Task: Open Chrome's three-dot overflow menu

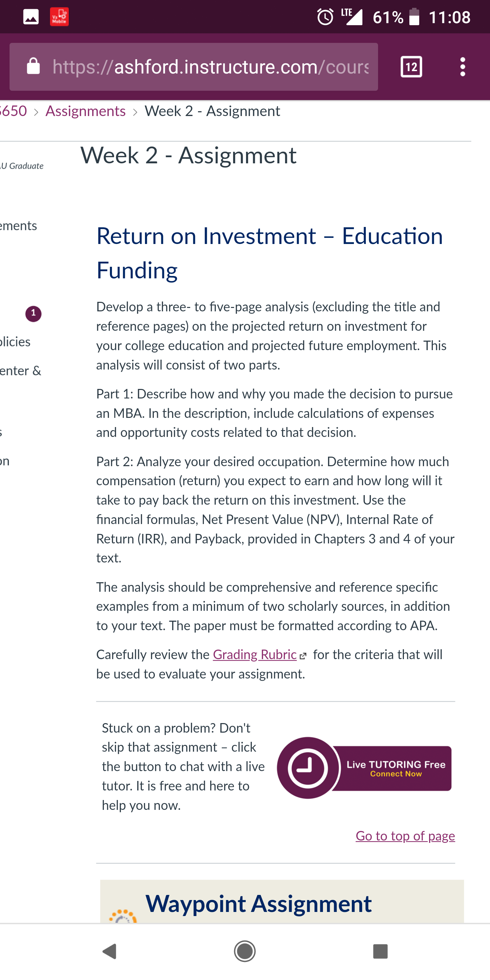Action: (463, 67)
